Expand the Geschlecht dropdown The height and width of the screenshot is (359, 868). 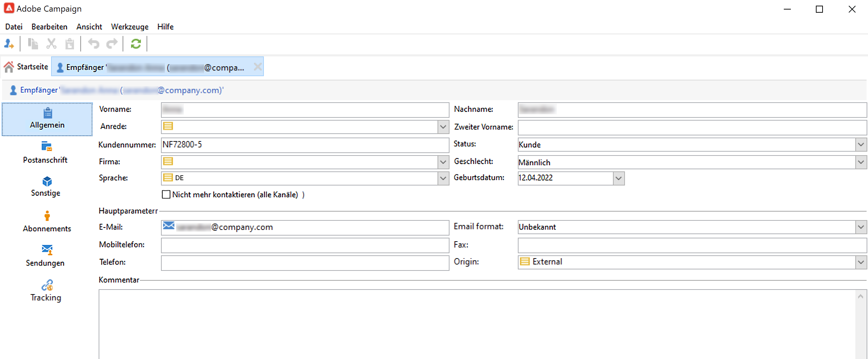coord(861,162)
